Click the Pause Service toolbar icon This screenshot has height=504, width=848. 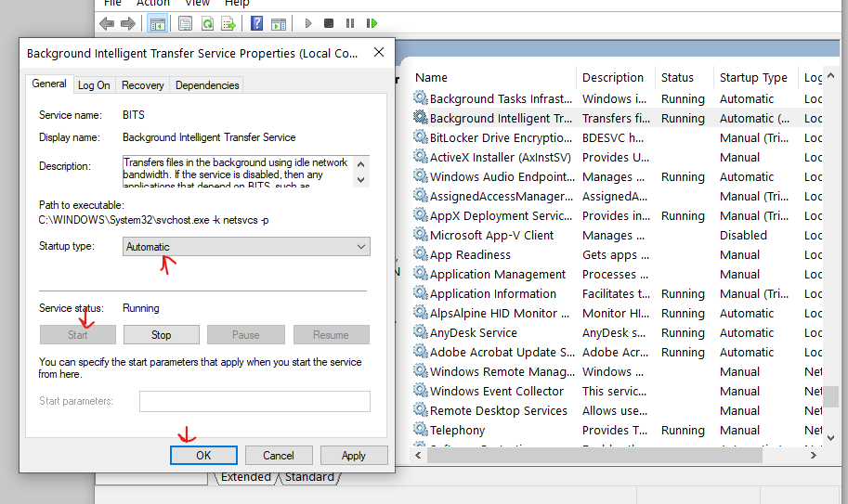tap(350, 23)
